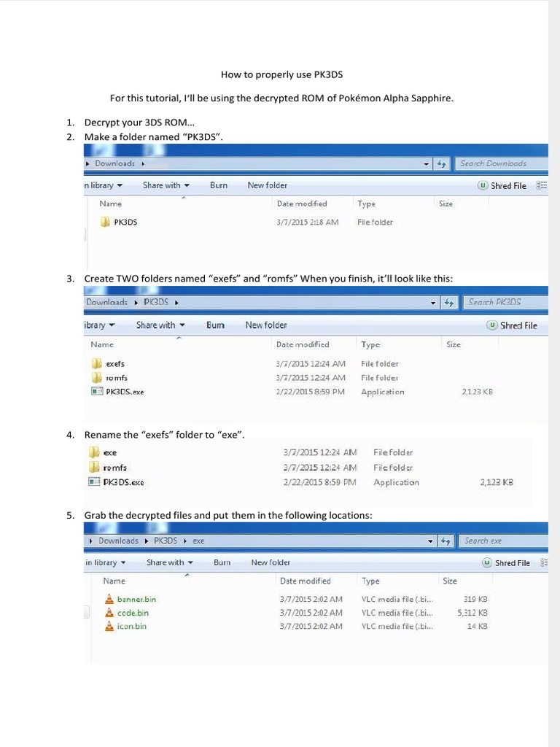Sort by Type column in PK3DS window
The width and height of the screenshot is (560, 747).
coord(370,344)
